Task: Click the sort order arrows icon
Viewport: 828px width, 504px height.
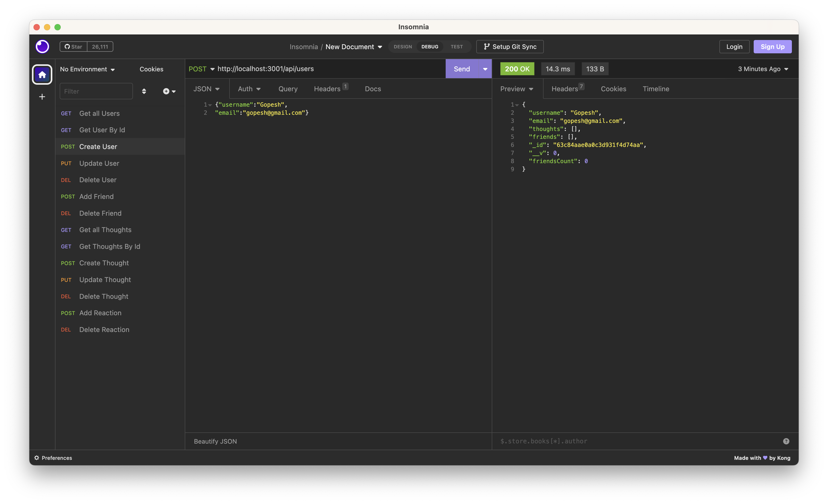Action: [x=144, y=91]
